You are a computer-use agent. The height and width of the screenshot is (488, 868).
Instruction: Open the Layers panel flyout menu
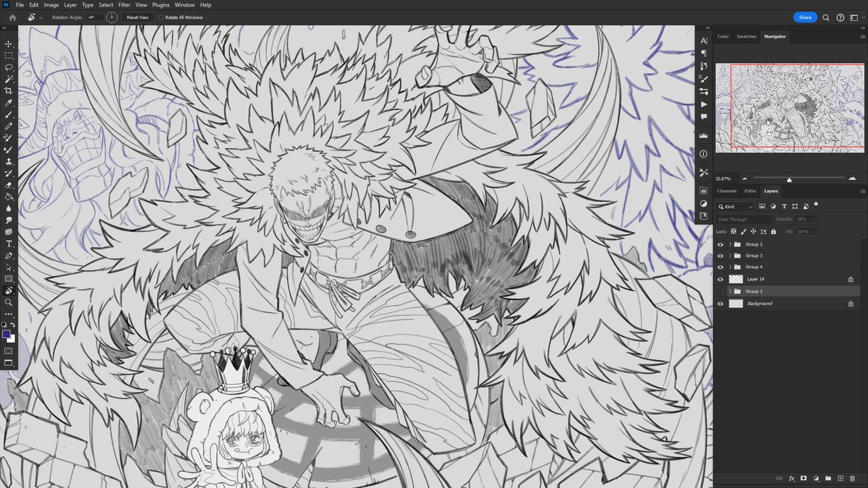tap(862, 192)
